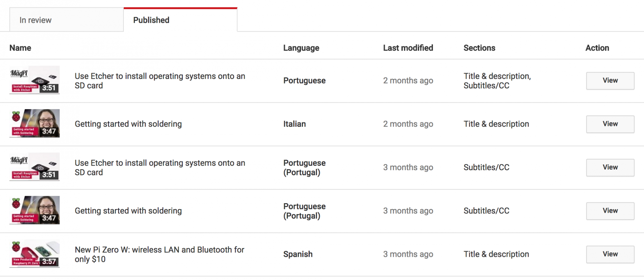Screen dimensions: 644x279
Task: Open the Getting started with soldering title link
Action: [128, 124]
